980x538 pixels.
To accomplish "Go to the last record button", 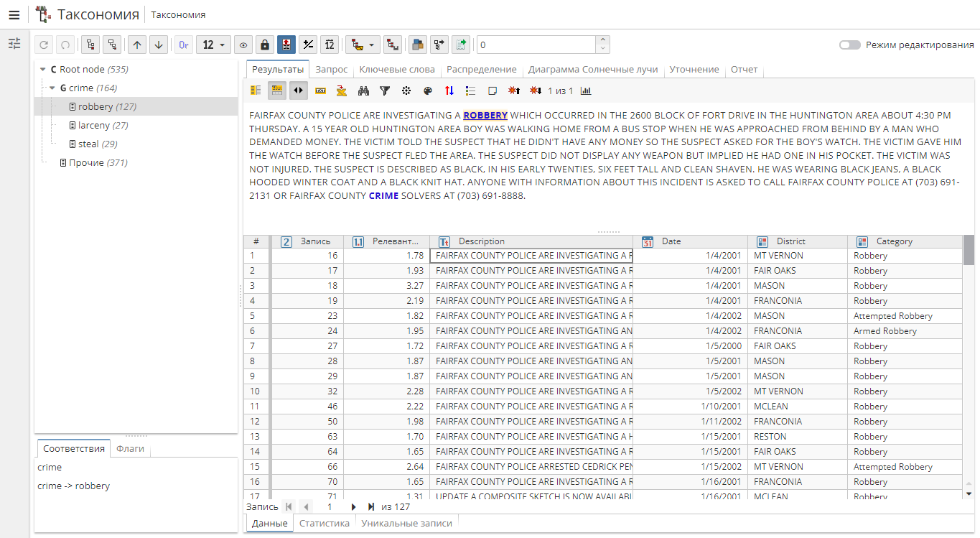I will (371, 506).
